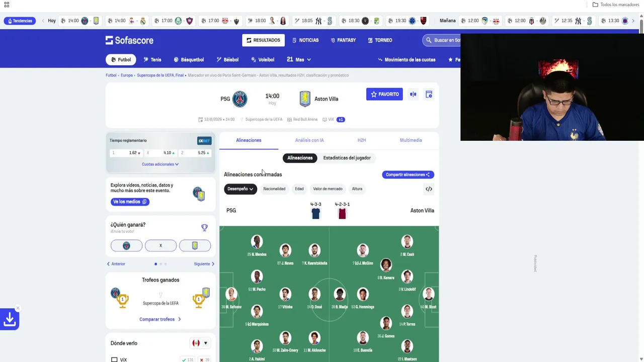Select the Edad filter chip
The width and height of the screenshot is (644, 362).
coord(299,189)
